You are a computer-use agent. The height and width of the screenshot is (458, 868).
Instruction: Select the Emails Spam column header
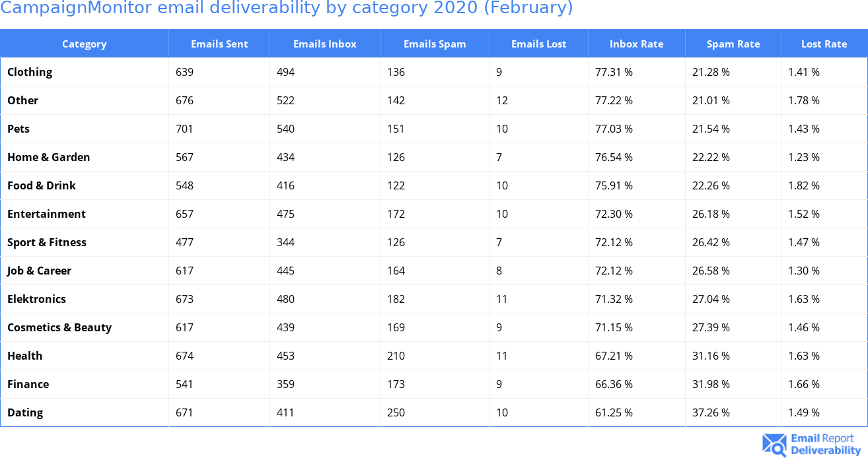(x=434, y=44)
